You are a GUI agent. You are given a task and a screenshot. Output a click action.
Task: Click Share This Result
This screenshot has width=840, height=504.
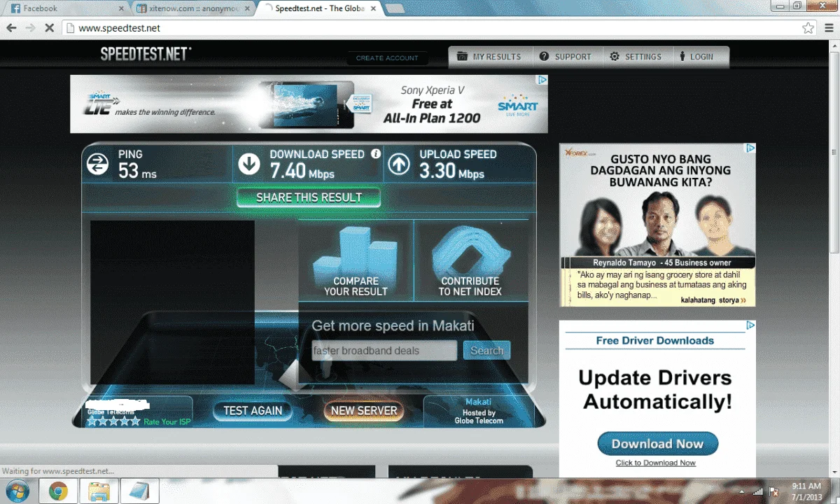[x=309, y=197]
